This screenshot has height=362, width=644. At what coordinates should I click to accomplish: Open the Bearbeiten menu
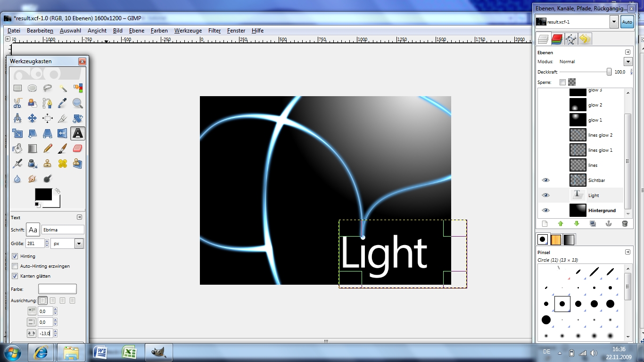tap(40, 31)
